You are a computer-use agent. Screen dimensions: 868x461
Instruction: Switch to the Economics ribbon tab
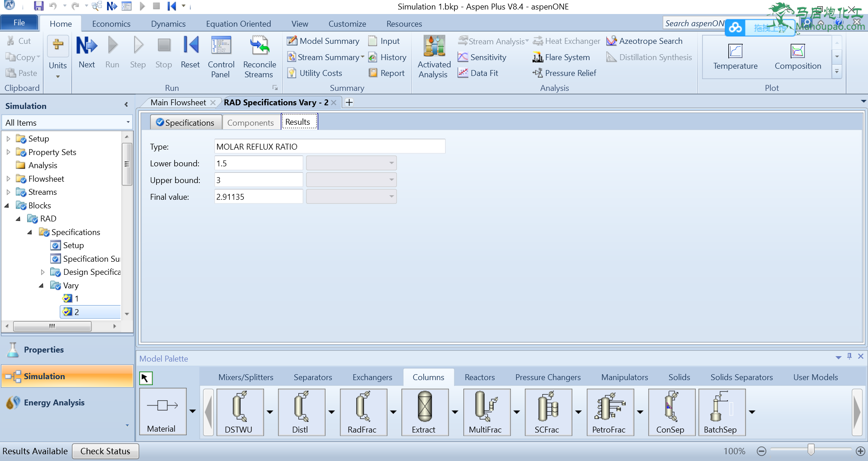(x=111, y=24)
